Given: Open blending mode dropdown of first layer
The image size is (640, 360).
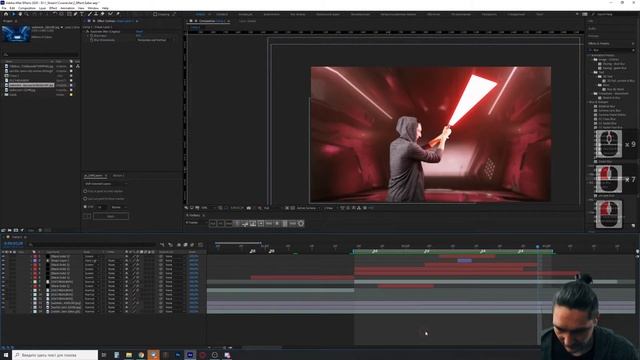Looking at the screenshot, I should [92, 256].
